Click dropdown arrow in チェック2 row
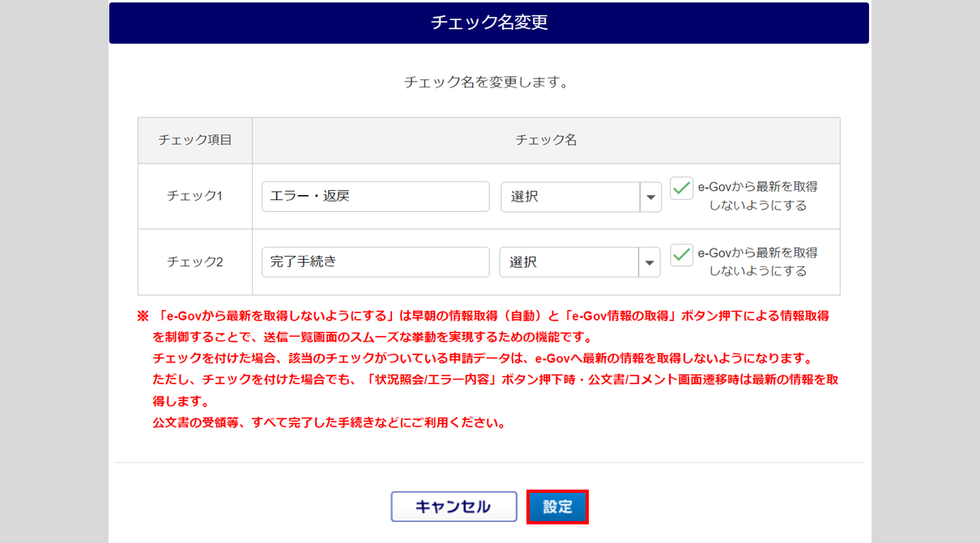 tap(650, 262)
